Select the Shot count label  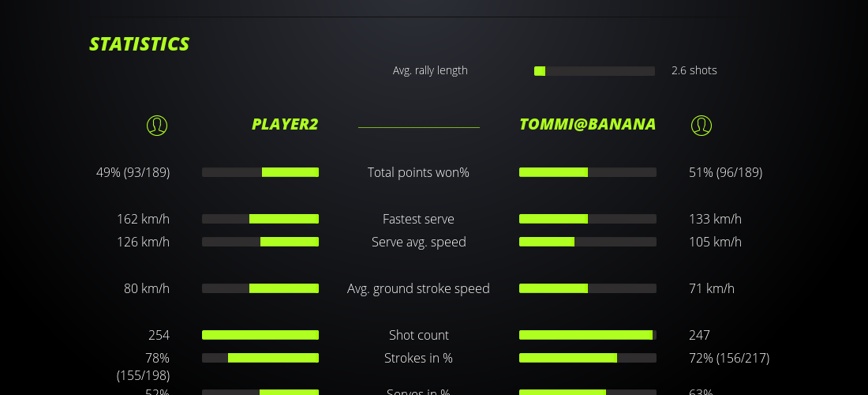pos(418,335)
